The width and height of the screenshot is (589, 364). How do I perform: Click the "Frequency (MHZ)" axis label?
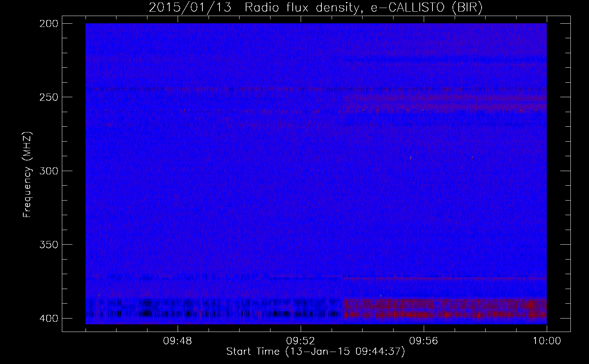(x=28, y=174)
